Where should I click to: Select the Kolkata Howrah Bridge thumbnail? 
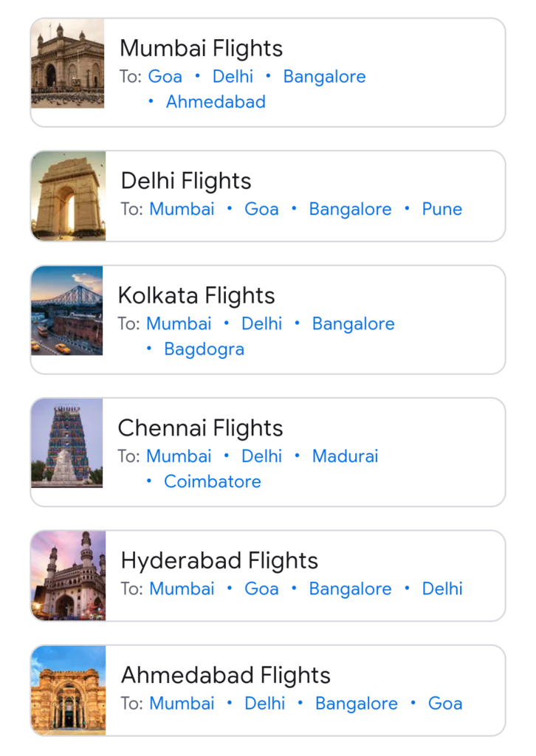(x=67, y=311)
